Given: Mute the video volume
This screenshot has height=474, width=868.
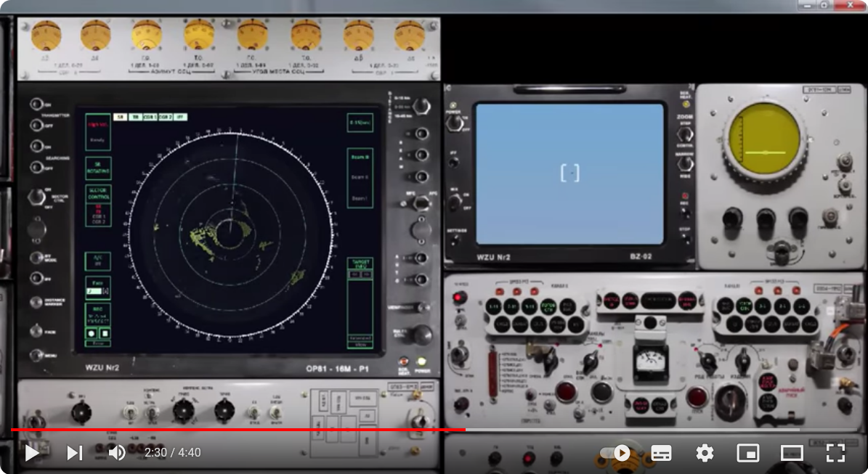Looking at the screenshot, I should point(116,453).
